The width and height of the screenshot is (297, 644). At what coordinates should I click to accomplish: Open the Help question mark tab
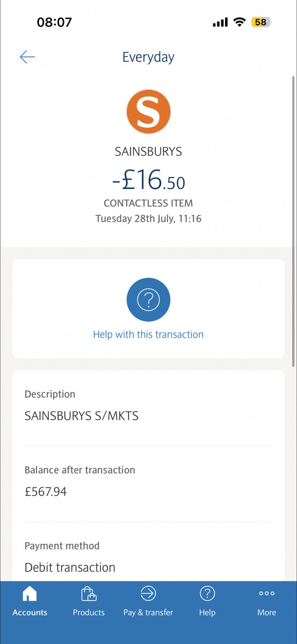tap(207, 594)
